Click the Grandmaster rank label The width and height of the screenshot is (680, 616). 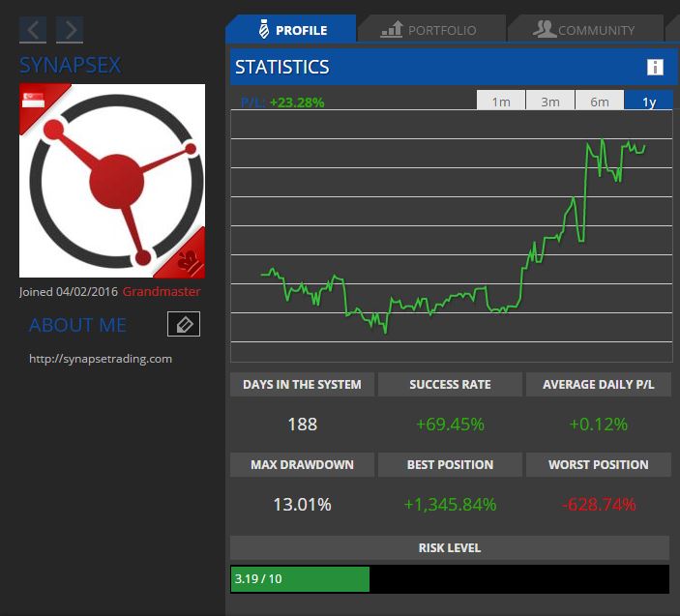pyautogui.click(x=162, y=291)
